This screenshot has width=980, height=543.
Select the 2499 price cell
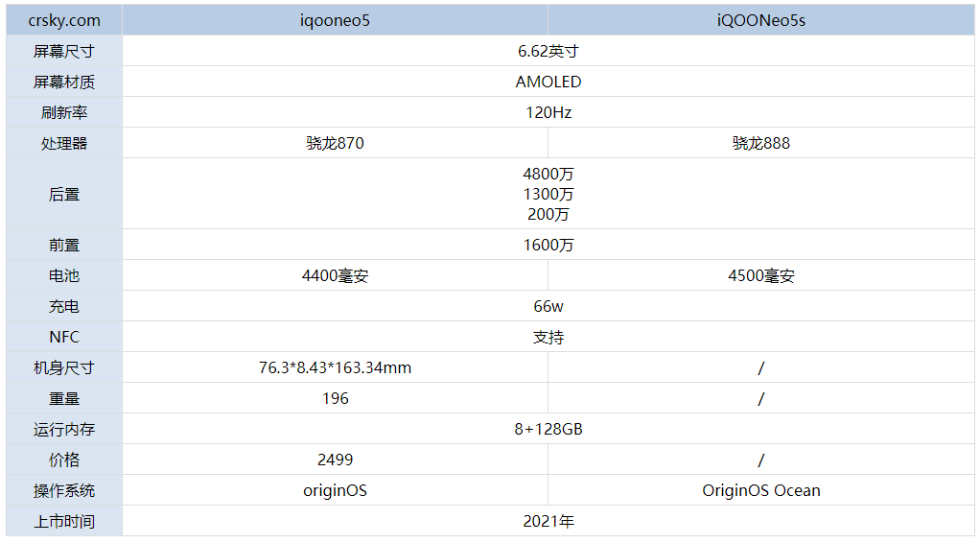tap(335, 460)
